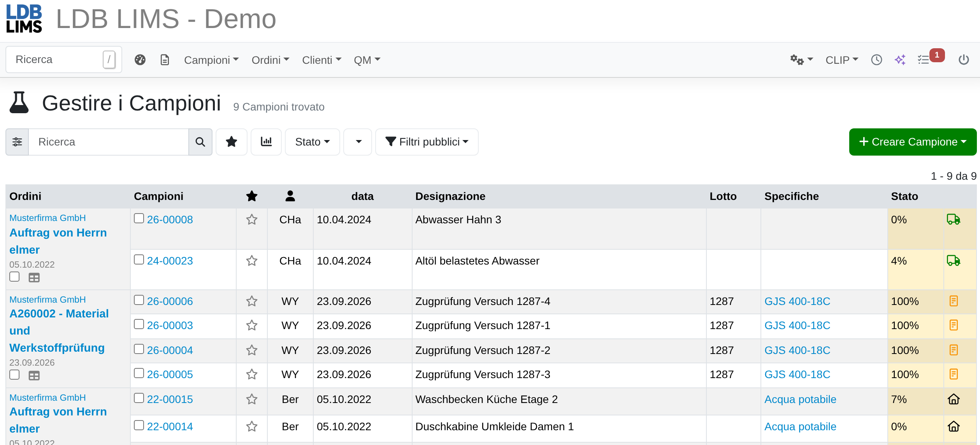Screen dimensions: 980x445
Task: Open table view icon under order A260002
Action: pyautogui.click(x=34, y=376)
